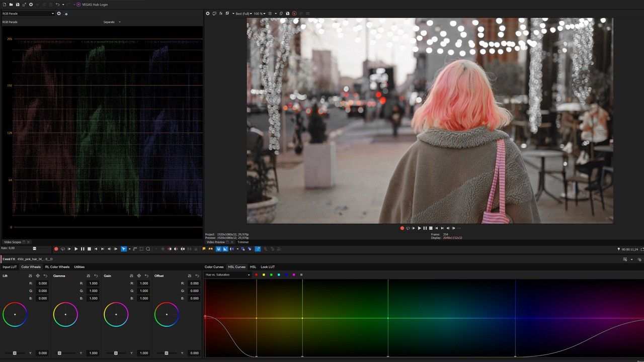Select the Normal Edit tool
Image resolution: width=644 pixels, height=362 pixels.
123,249
